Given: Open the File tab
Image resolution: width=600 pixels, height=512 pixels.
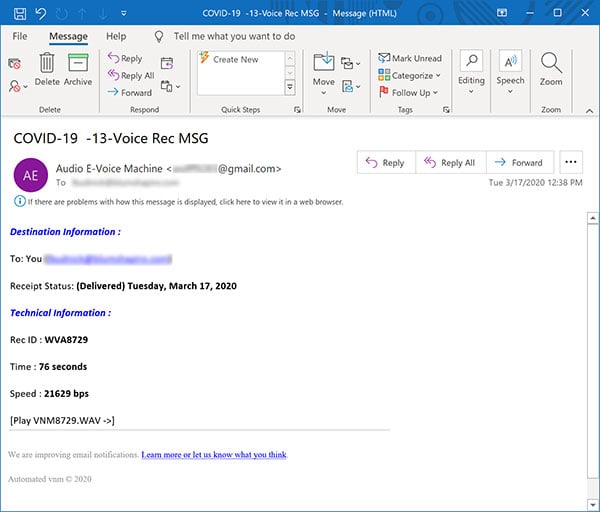Looking at the screenshot, I should point(20,36).
